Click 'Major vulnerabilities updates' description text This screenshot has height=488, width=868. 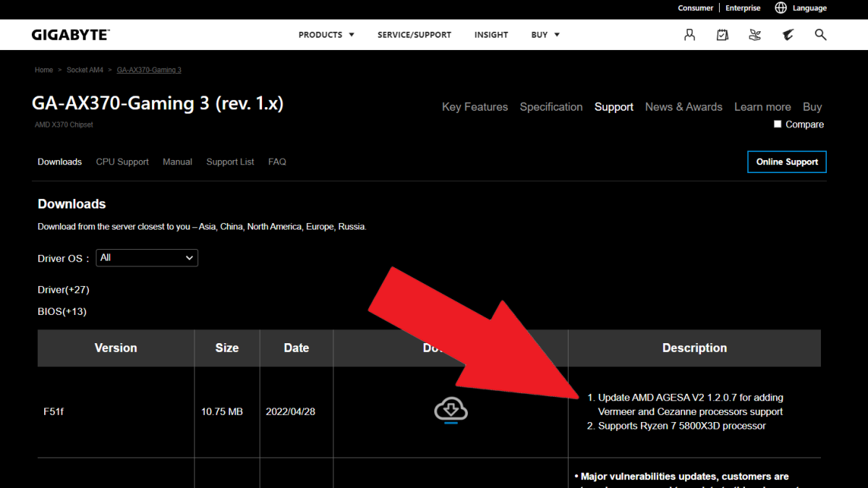tap(681, 476)
